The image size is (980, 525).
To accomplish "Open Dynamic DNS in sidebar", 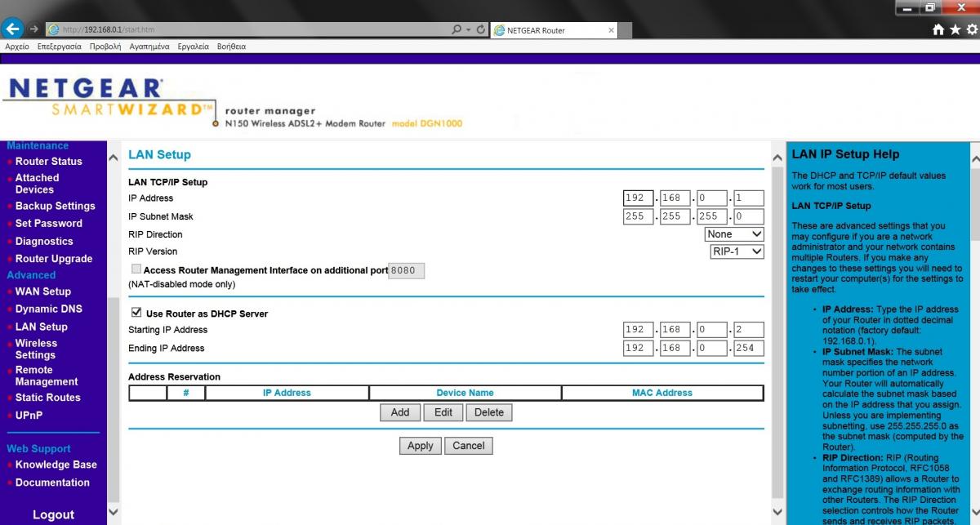I will 49,309.
